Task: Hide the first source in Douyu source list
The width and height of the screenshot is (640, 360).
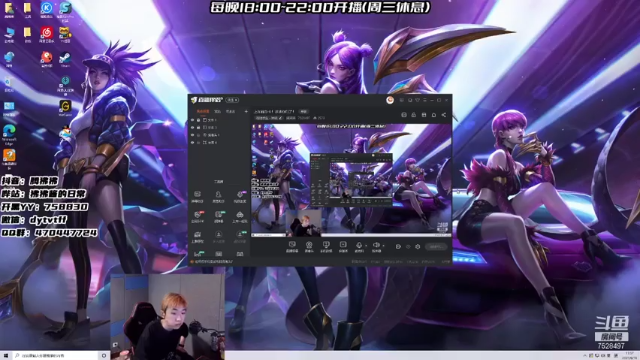Action: tap(193, 120)
